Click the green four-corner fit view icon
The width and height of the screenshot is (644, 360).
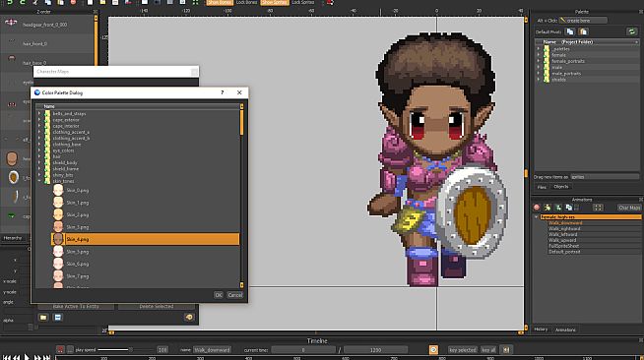[196, 2]
